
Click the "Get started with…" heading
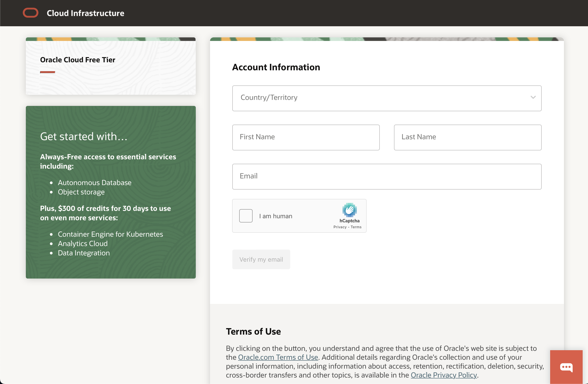coord(84,136)
